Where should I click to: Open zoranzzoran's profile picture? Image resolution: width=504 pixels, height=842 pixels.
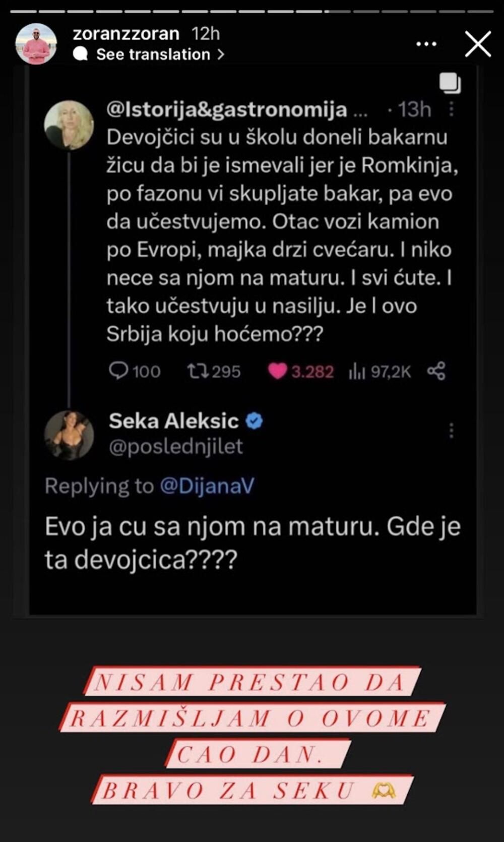[x=36, y=43]
